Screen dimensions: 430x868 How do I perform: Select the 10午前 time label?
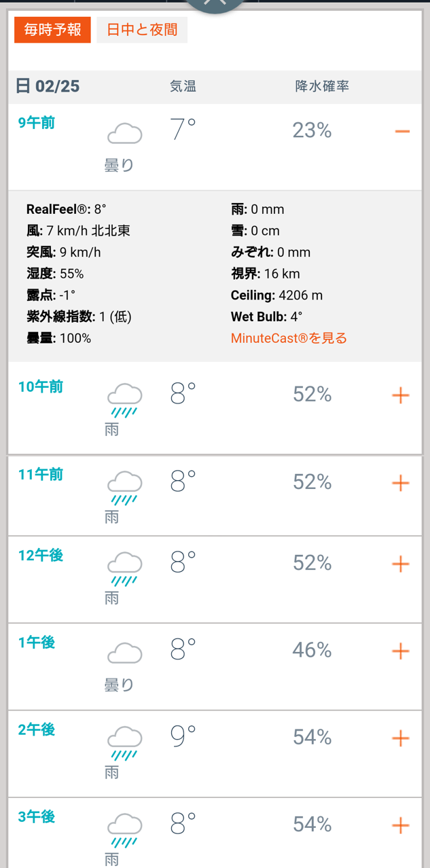(41, 386)
